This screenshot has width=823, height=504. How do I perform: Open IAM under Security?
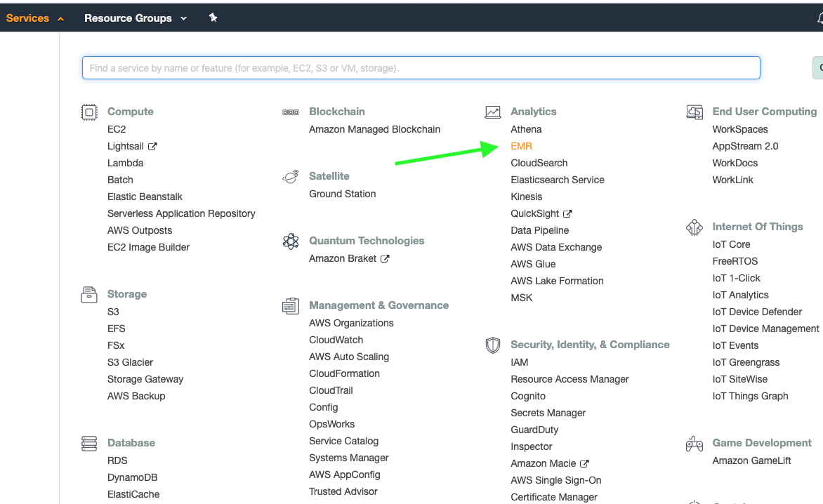coord(520,362)
